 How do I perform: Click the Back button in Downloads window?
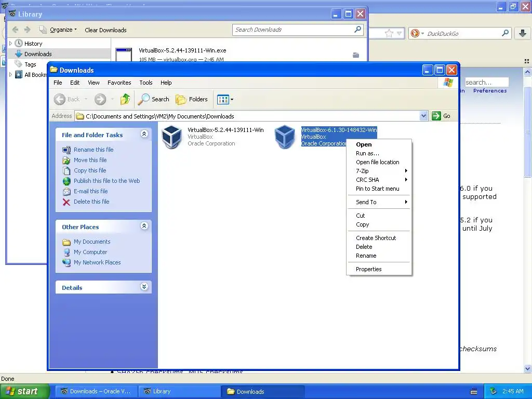[67, 99]
